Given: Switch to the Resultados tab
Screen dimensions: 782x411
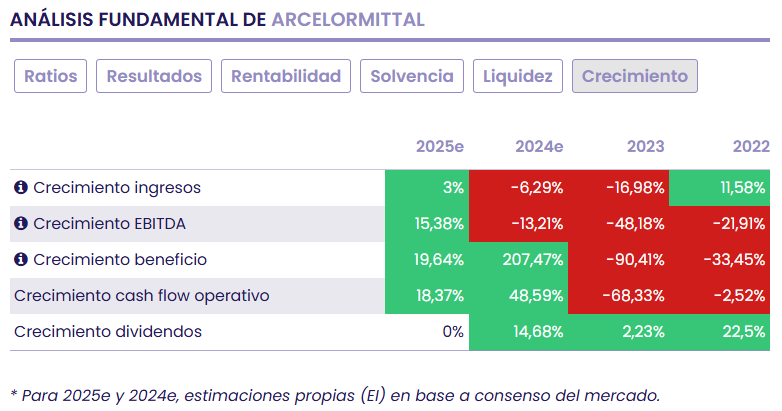Looking at the screenshot, I should [154, 76].
